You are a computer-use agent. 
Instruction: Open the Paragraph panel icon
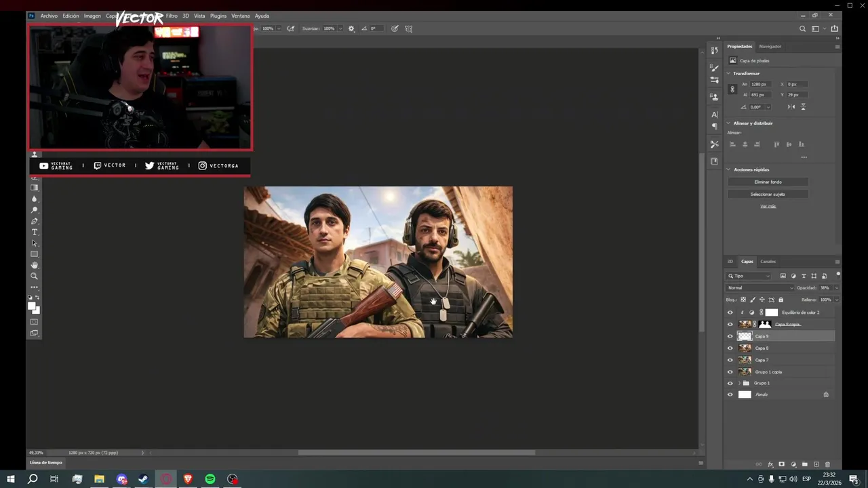coord(714,127)
